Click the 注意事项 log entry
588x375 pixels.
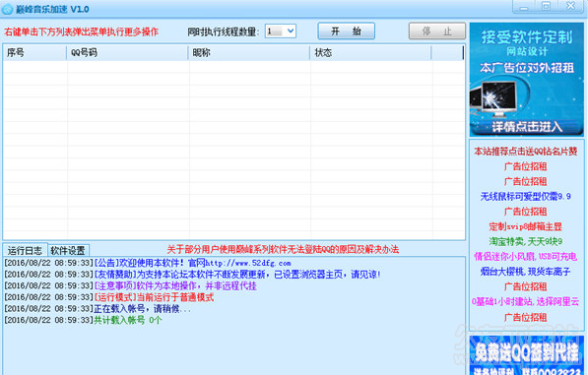tap(130, 285)
